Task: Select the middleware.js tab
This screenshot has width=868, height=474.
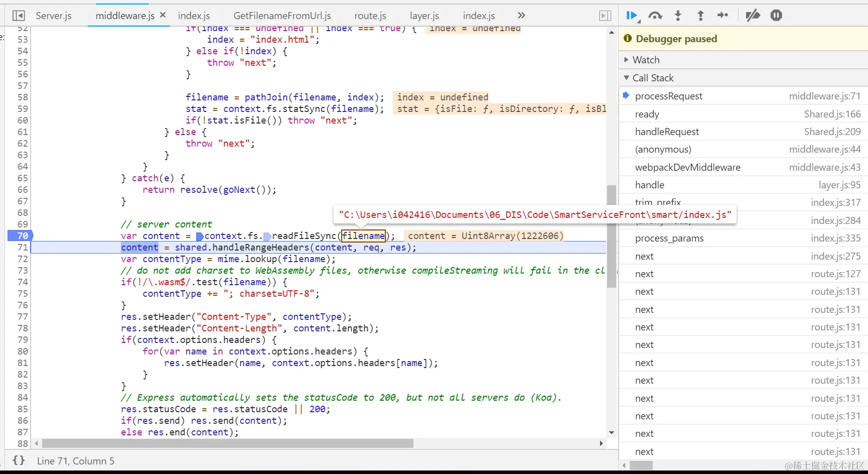Action: pos(125,16)
